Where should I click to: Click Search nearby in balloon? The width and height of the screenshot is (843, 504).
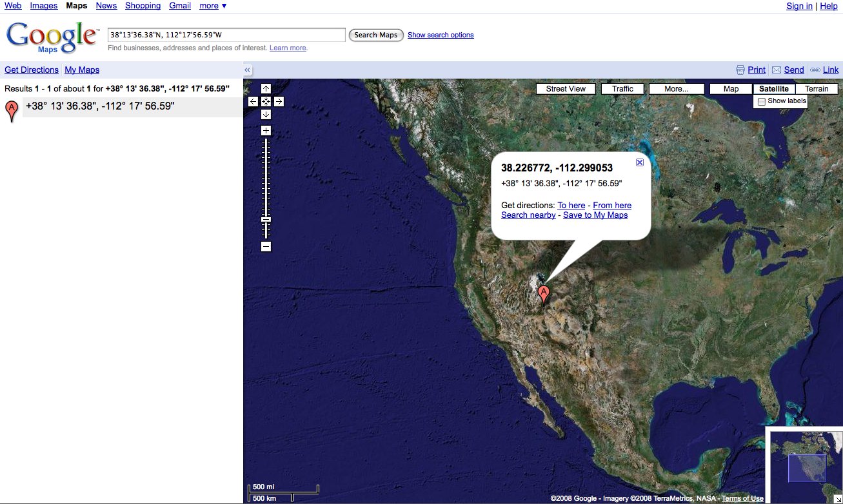point(528,215)
